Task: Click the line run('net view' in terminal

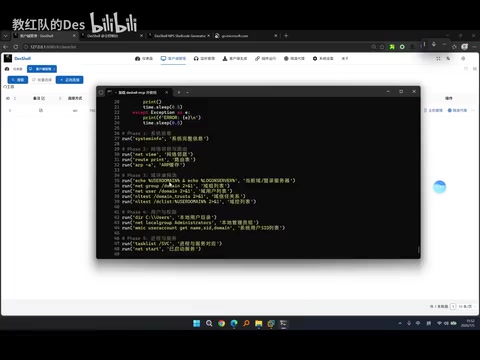Action: [157, 154]
